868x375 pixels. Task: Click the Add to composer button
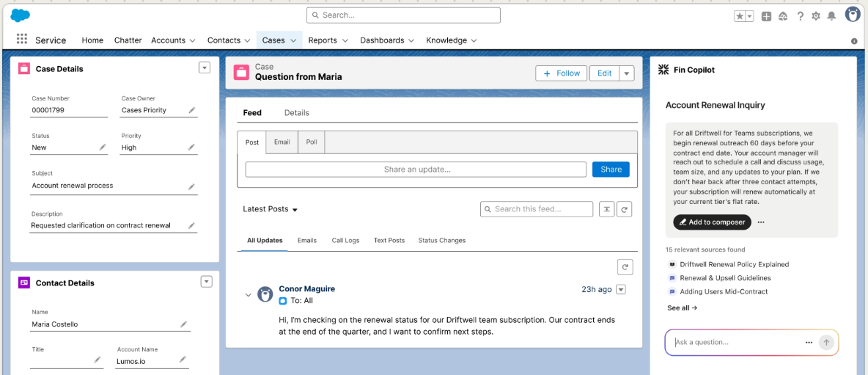click(x=712, y=222)
